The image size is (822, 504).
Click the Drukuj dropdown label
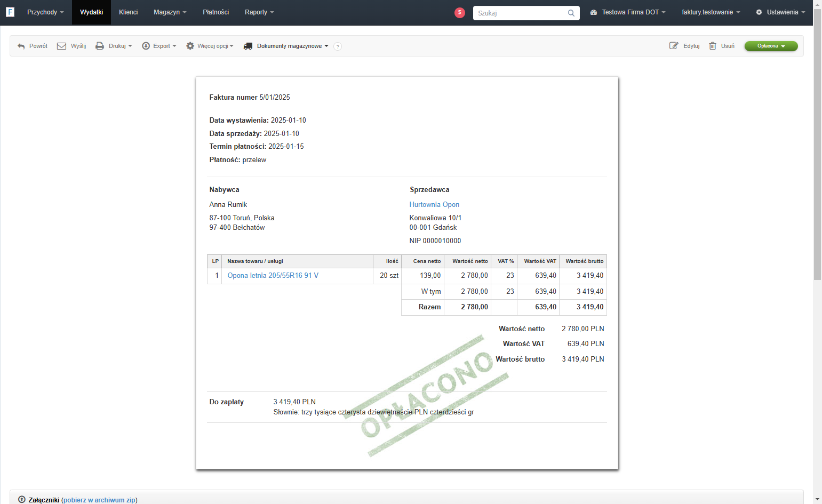pos(121,46)
